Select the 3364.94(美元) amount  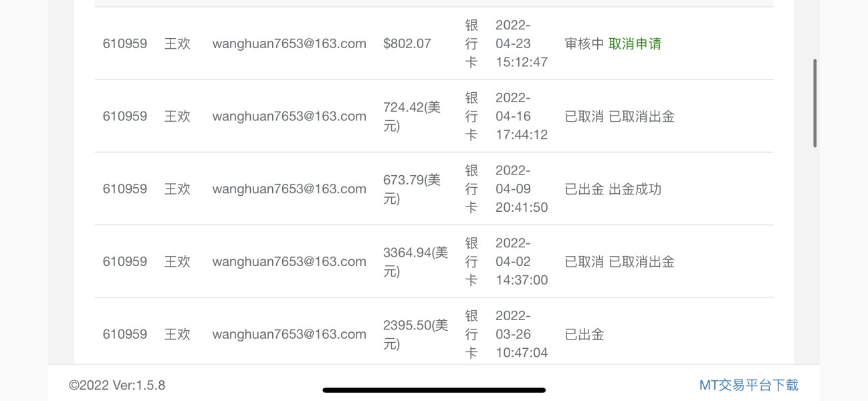coord(415,261)
